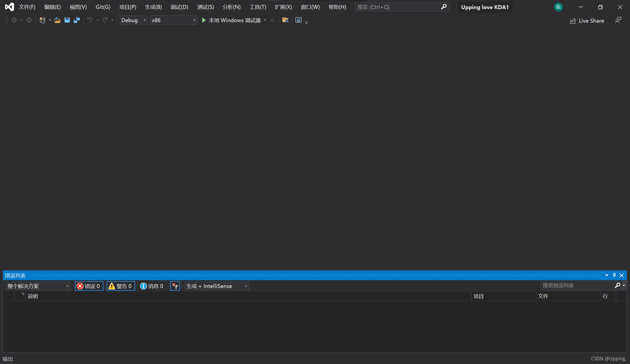Viewport: 630px width, 364px height.
Task: Click the Navigate Backward arrow icon
Action: (14, 20)
